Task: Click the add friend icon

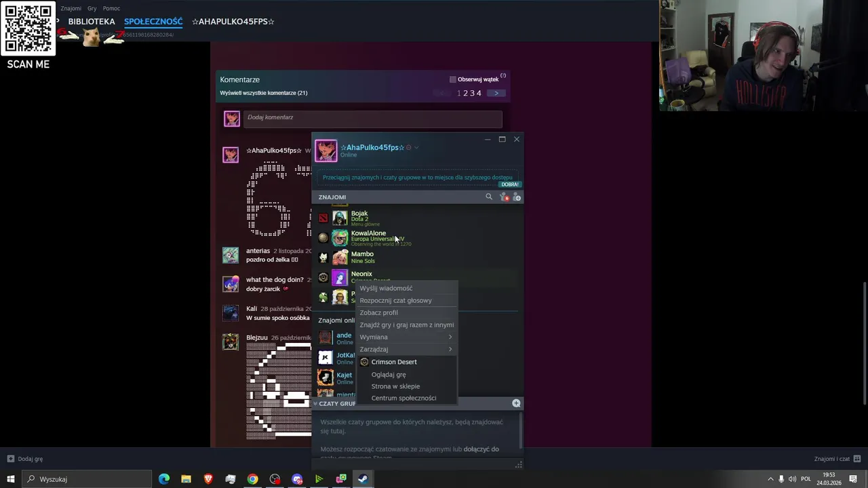Action: (517, 197)
